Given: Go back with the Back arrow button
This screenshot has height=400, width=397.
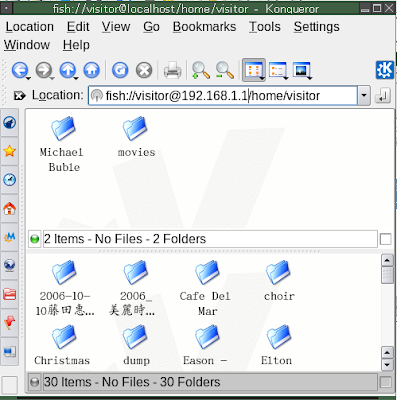Looking at the screenshot, I should [x=19, y=70].
